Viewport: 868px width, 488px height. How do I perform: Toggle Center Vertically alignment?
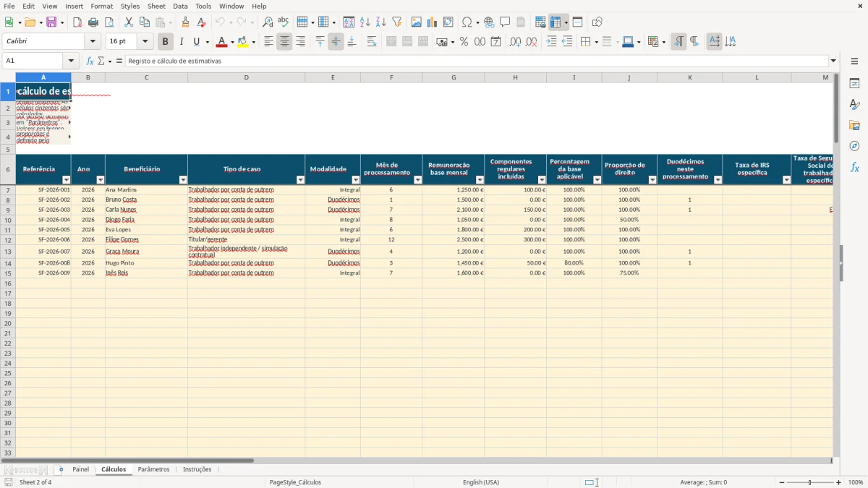tap(336, 42)
